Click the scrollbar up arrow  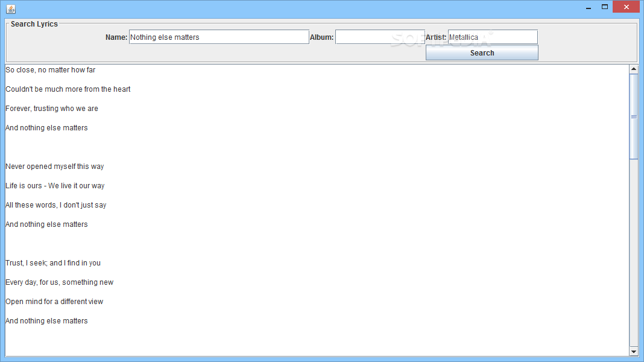tap(633, 69)
